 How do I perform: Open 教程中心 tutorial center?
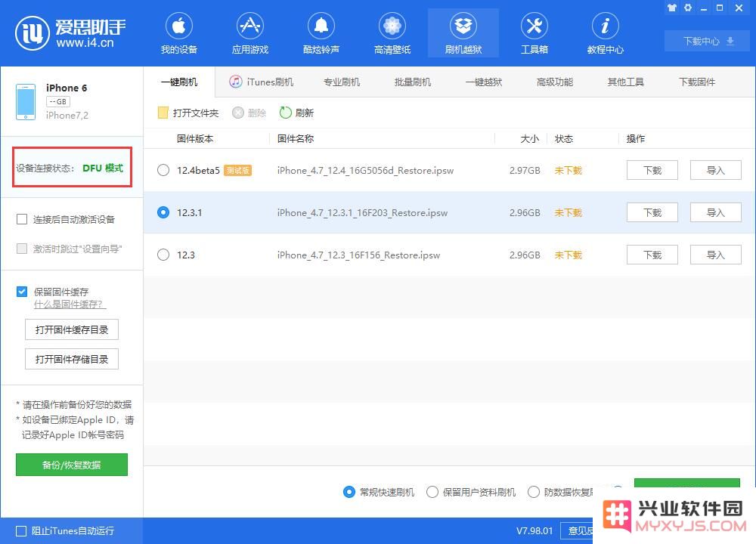coord(605,33)
